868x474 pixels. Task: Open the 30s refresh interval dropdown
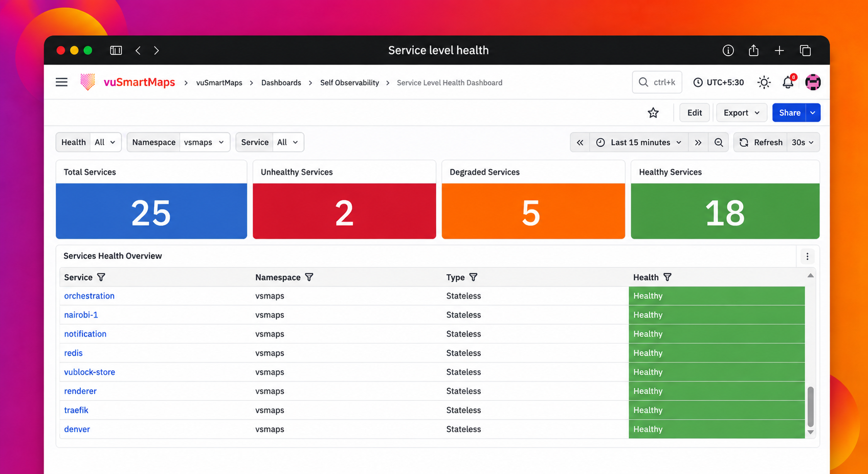(x=803, y=143)
